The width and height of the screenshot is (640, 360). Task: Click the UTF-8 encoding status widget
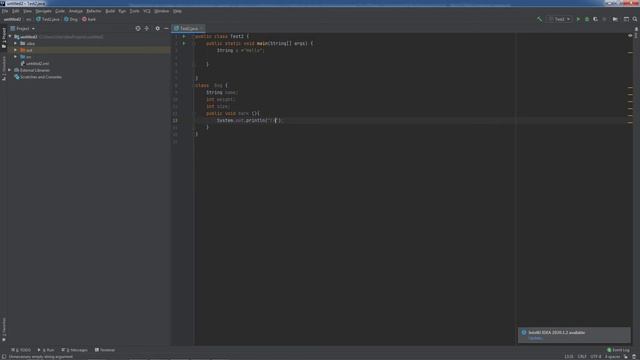tap(596, 357)
